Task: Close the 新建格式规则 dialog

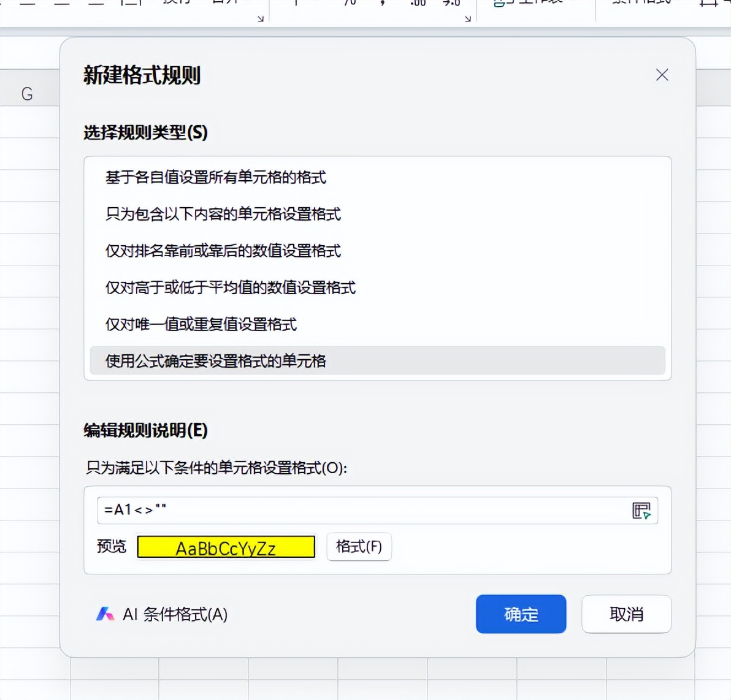Action: pyautogui.click(x=662, y=75)
